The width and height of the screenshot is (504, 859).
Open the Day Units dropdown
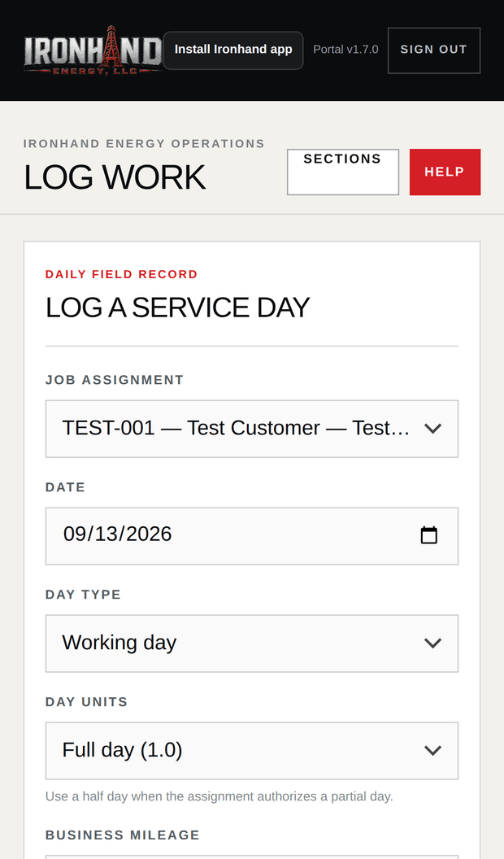252,751
